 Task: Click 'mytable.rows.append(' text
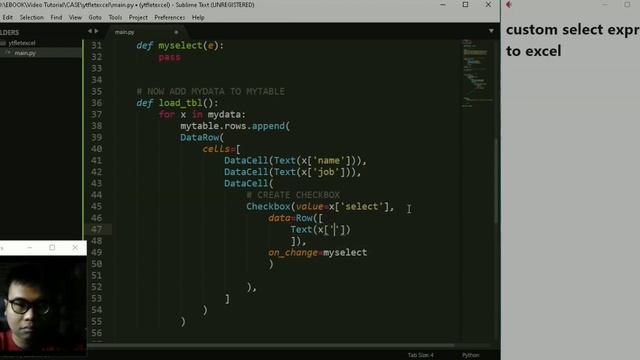tap(235, 126)
